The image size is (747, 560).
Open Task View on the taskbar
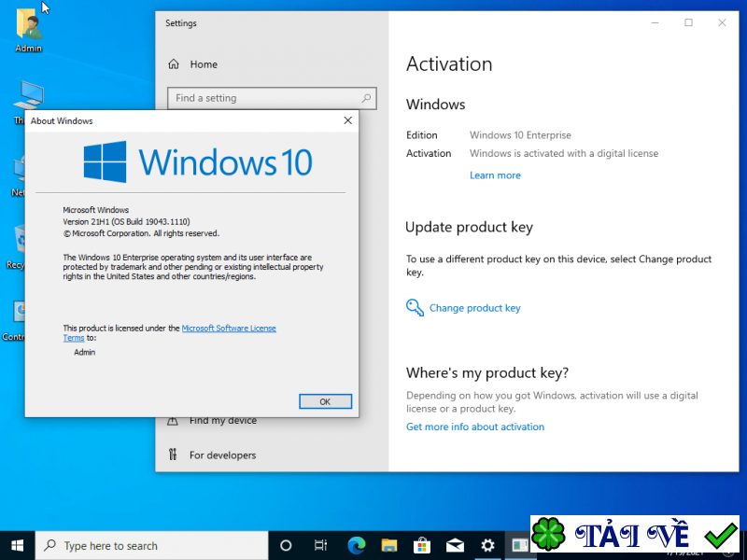pyautogui.click(x=320, y=545)
